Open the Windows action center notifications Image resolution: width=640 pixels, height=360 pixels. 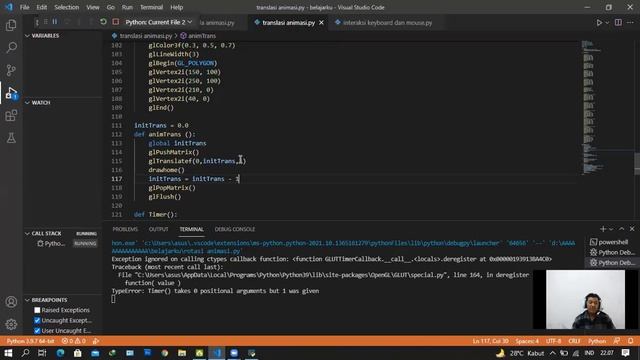point(625,353)
